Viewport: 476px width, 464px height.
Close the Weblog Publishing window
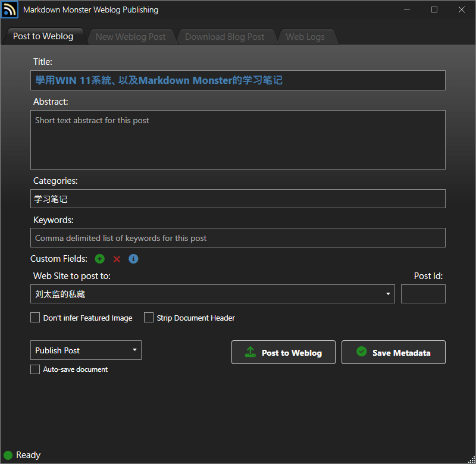click(x=462, y=10)
